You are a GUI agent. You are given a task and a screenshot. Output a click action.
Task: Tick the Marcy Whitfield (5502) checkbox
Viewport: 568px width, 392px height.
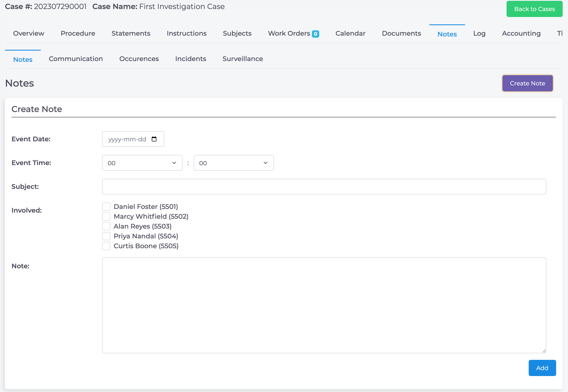point(106,216)
